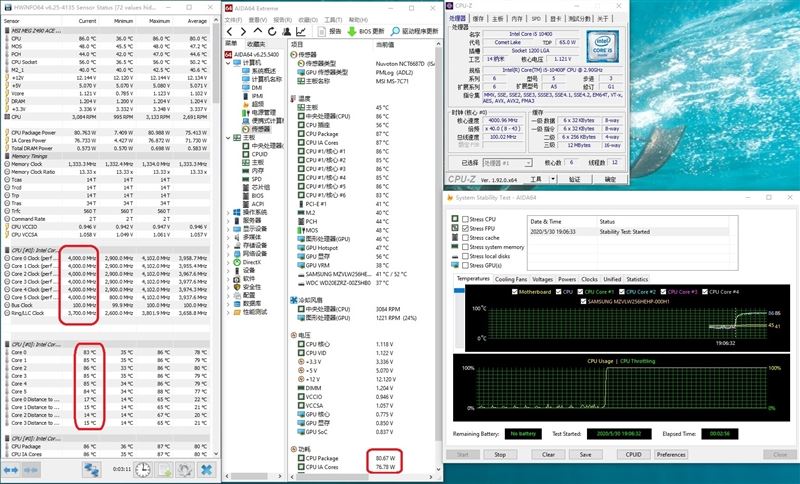Click HWiNFO navigate arrows icon at bottom left
This screenshot has width=800, height=484.
click(11, 469)
